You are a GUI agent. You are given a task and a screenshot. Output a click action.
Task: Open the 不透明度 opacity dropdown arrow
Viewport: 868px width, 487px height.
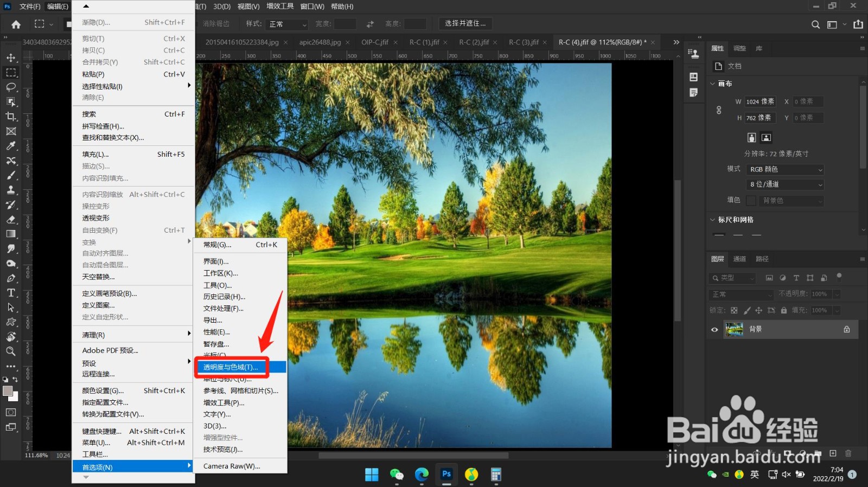(837, 294)
